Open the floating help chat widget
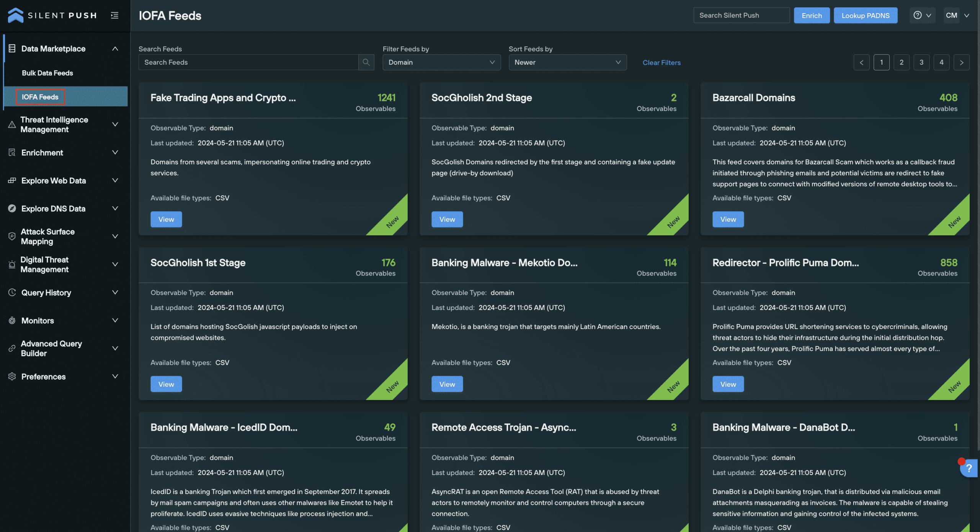 [x=969, y=468]
